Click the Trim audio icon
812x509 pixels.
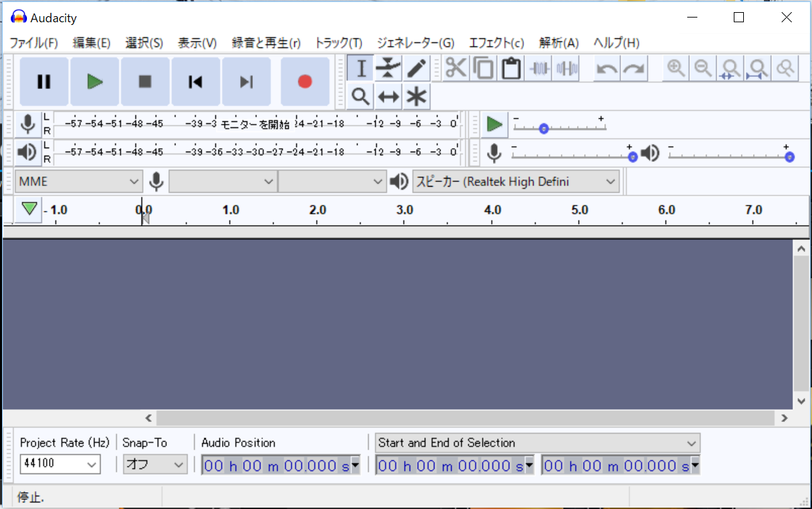[x=540, y=68]
